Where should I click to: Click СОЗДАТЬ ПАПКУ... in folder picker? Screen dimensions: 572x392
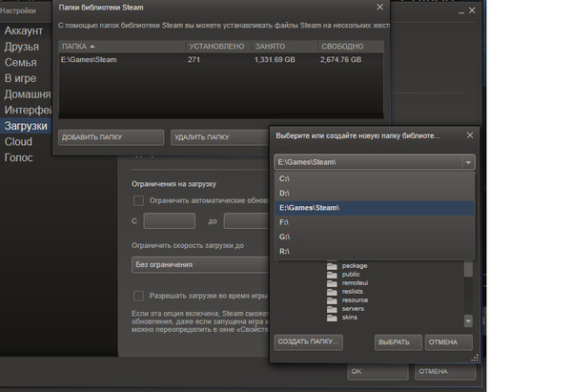(x=308, y=342)
